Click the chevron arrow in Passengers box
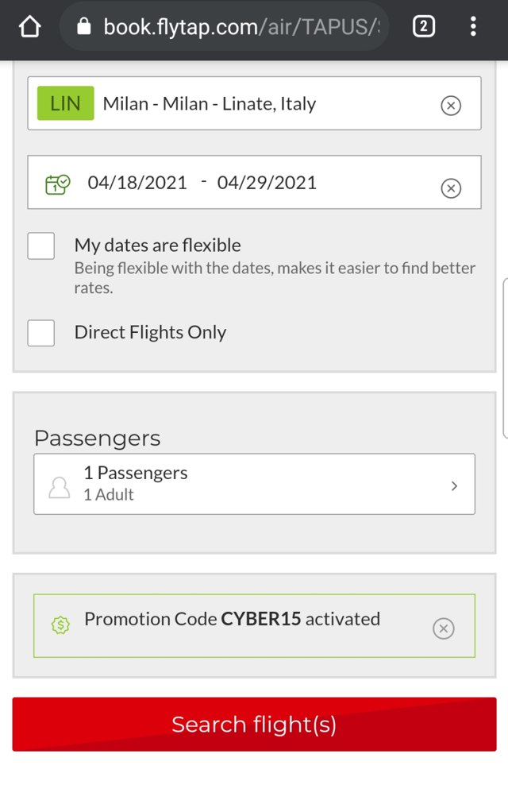This screenshot has width=508, height=812. click(454, 485)
